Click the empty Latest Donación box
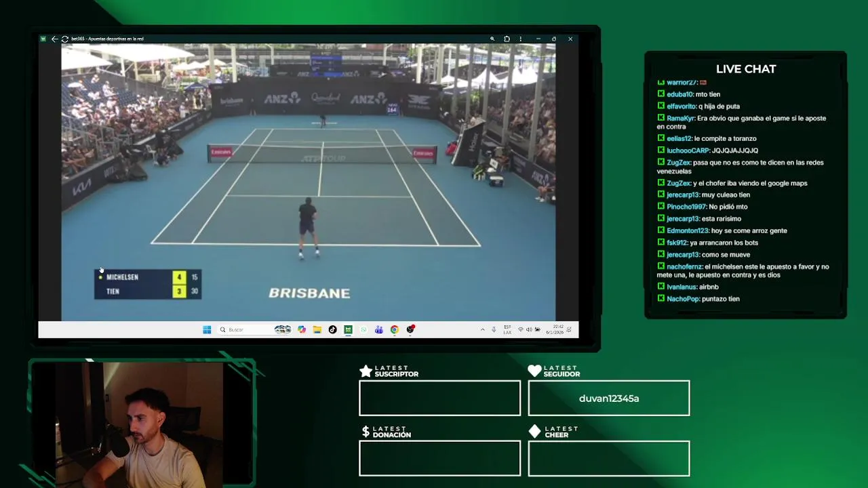Screen dimensions: 868x488 [440, 458]
